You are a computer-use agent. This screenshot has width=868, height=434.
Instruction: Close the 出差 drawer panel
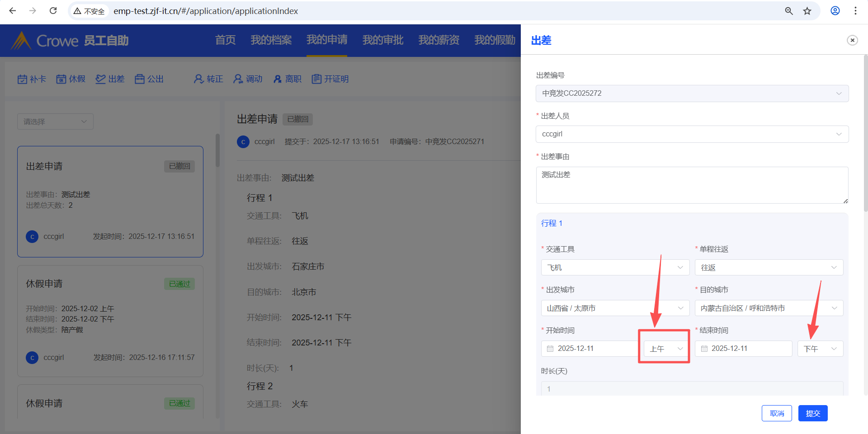pos(852,40)
